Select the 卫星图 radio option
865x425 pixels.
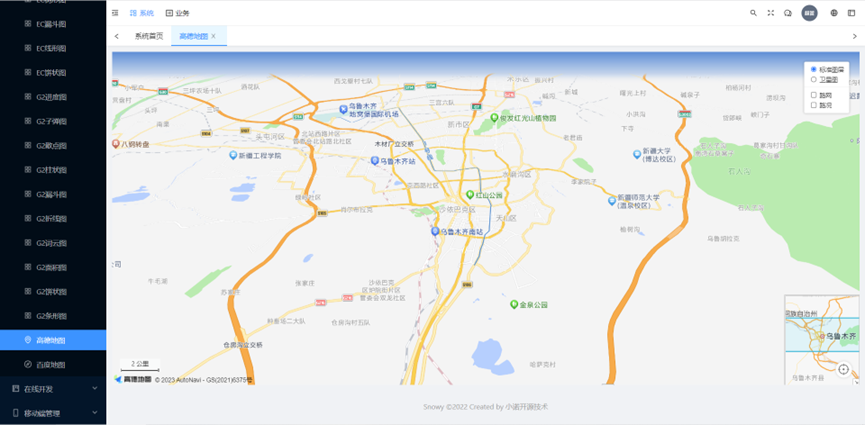(x=814, y=79)
